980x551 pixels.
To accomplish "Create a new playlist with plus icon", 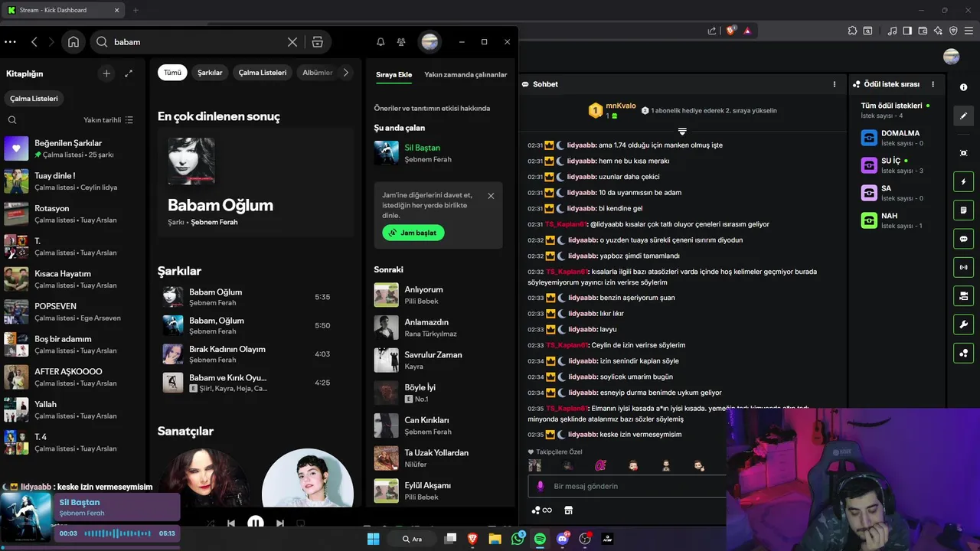I will (106, 73).
